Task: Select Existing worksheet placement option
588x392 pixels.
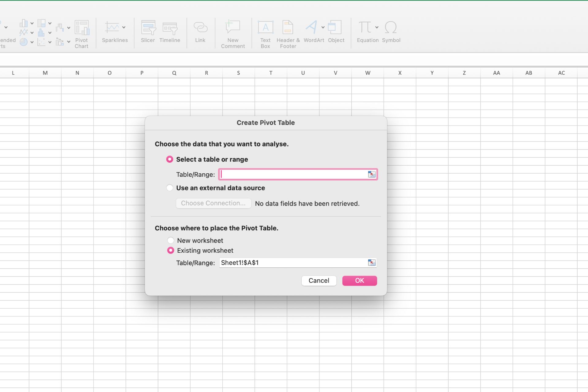Action: pyautogui.click(x=171, y=250)
